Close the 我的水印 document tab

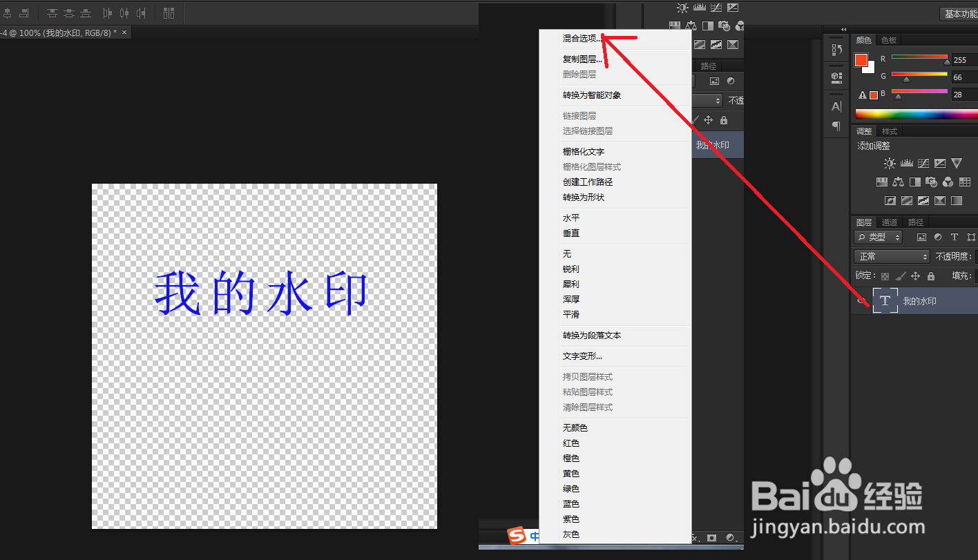coord(124,32)
